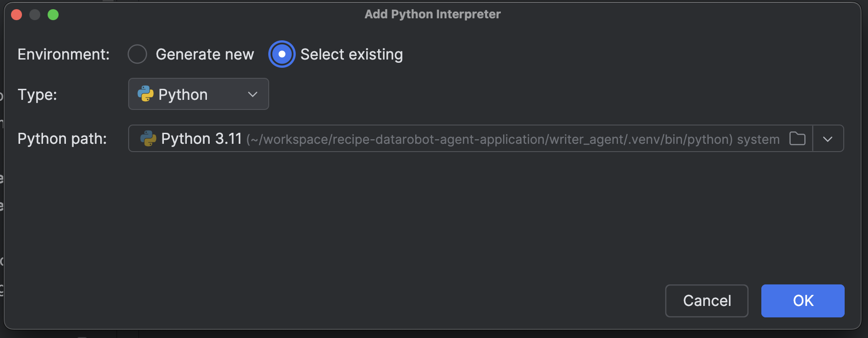Click the Type label

point(37,95)
